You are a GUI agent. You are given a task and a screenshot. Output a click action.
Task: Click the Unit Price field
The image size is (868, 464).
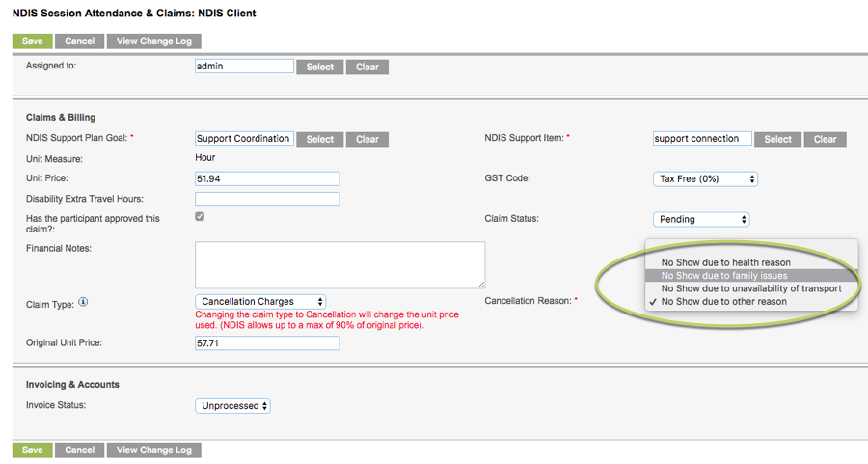tap(267, 178)
